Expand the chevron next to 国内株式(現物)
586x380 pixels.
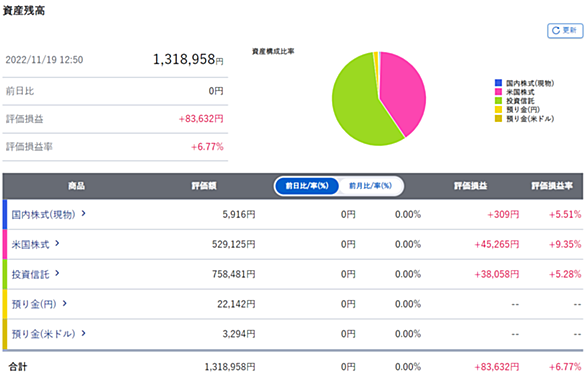[x=84, y=213]
